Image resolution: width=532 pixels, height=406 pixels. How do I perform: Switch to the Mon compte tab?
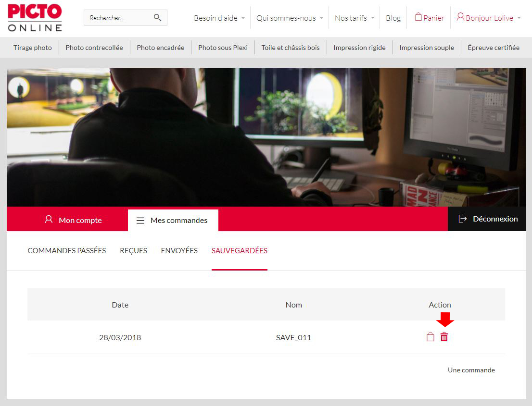(73, 220)
